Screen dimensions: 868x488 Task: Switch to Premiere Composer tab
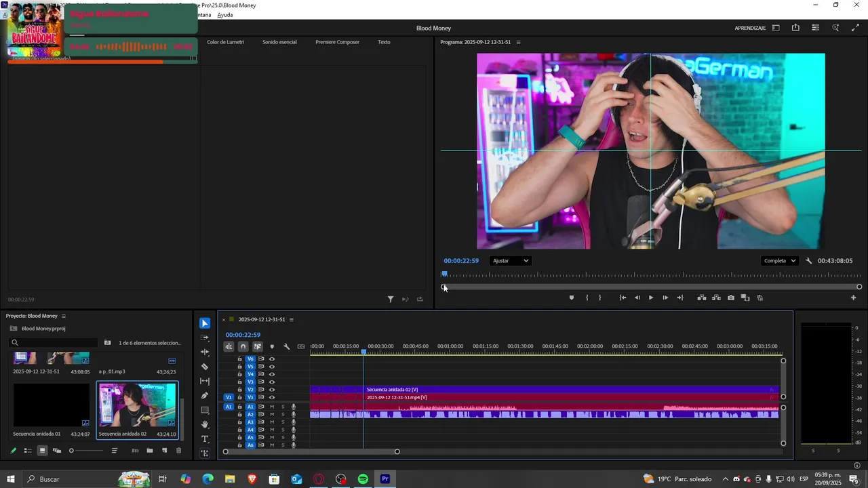pyautogui.click(x=337, y=42)
